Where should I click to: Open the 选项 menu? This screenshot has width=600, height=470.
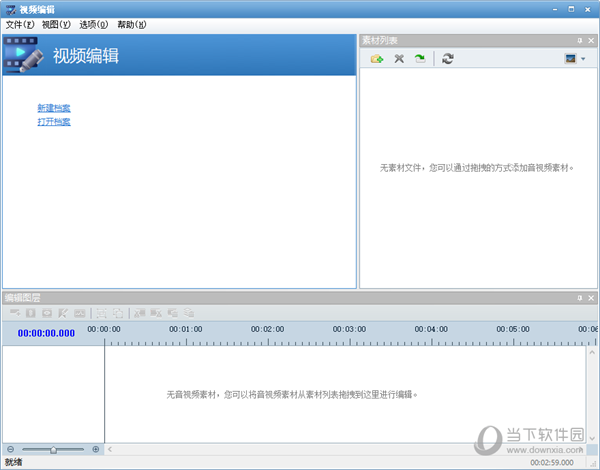click(x=94, y=24)
